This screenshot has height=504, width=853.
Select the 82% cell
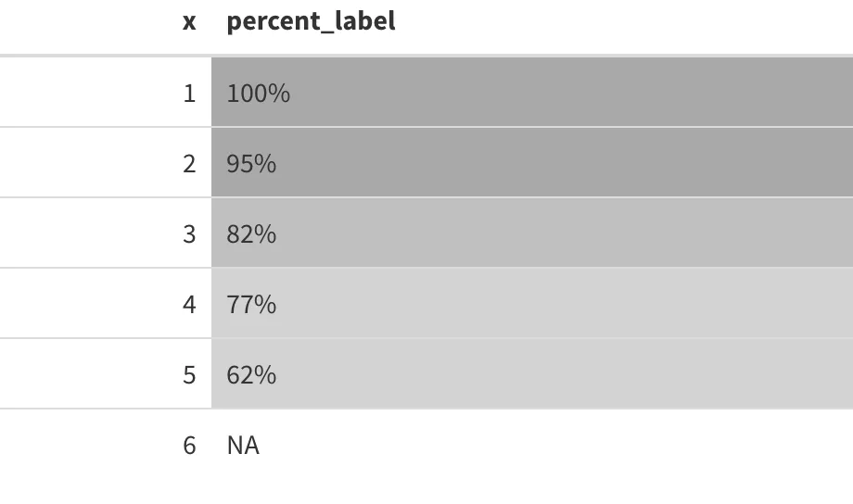[x=251, y=233]
